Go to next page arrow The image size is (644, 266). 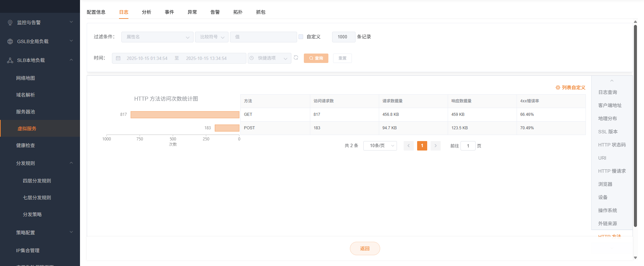tap(435, 146)
